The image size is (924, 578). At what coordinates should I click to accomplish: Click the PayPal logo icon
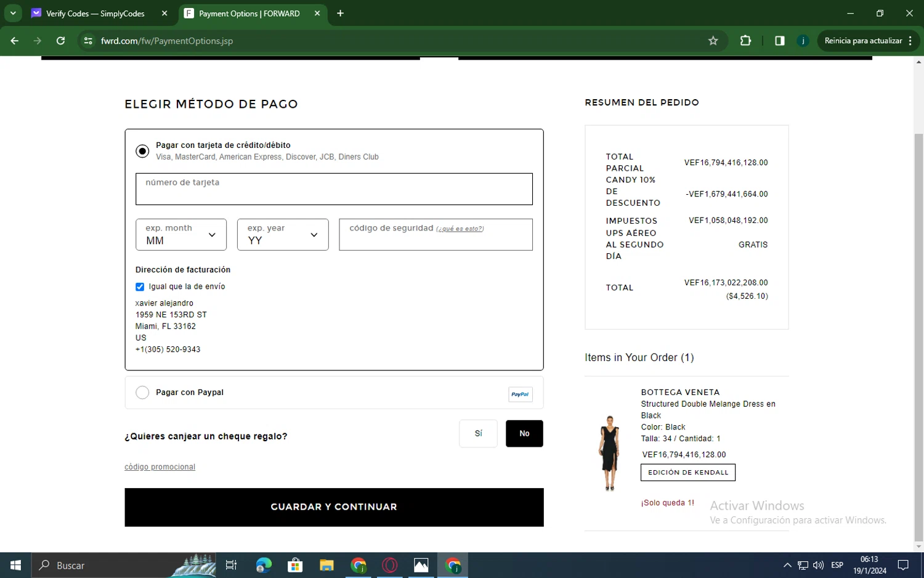[520, 394]
